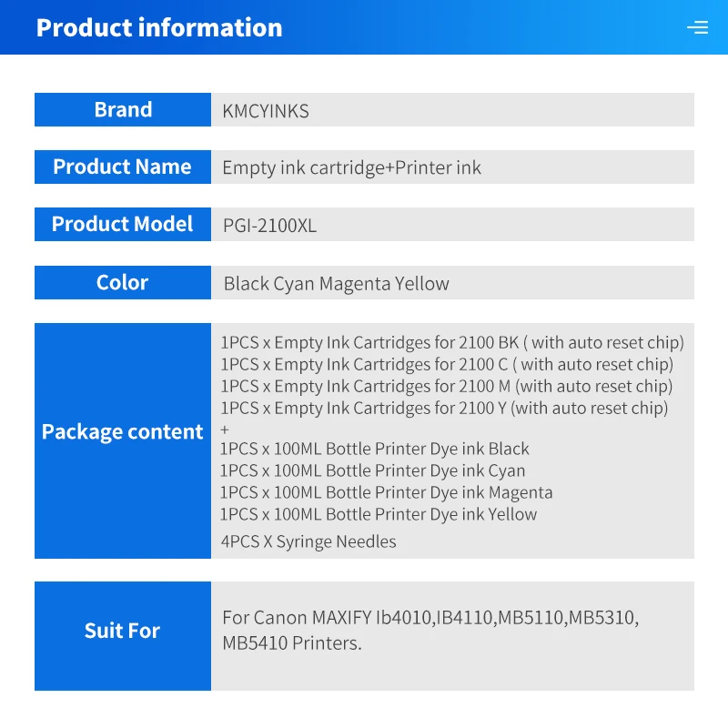Image resolution: width=728 pixels, height=728 pixels.
Task: Click the 100ML Dye ink Magenta line
Action: coord(386,492)
